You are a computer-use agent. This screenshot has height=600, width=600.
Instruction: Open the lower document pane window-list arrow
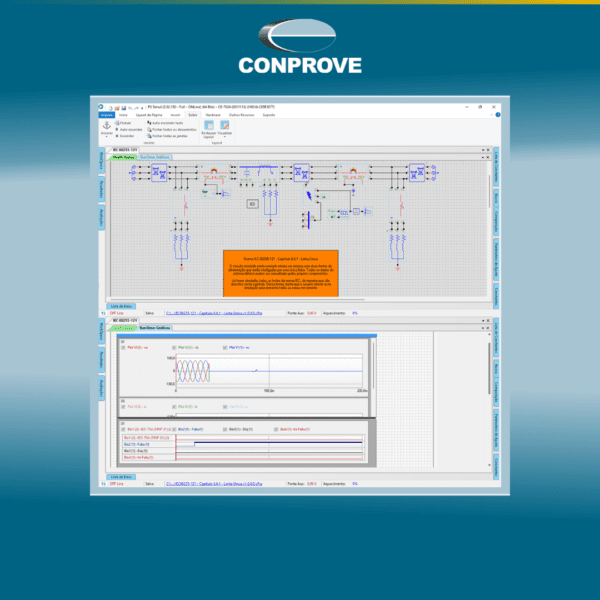tap(483, 321)
